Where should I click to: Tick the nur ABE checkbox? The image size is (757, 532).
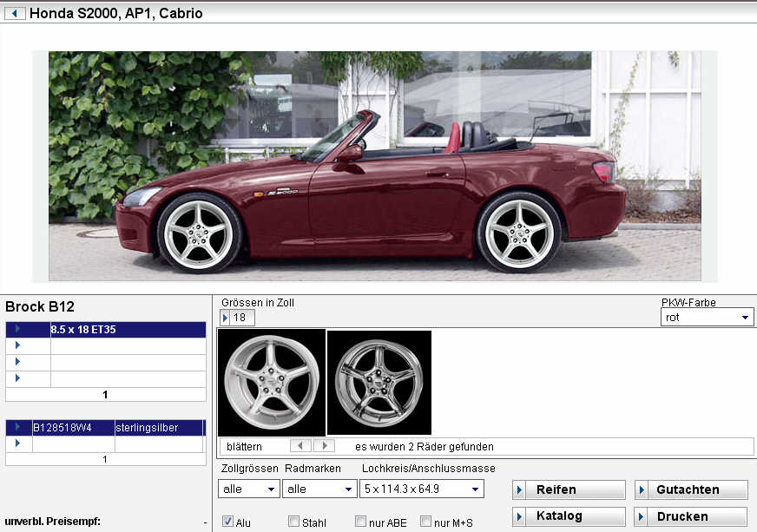click(x=360, y=522)
